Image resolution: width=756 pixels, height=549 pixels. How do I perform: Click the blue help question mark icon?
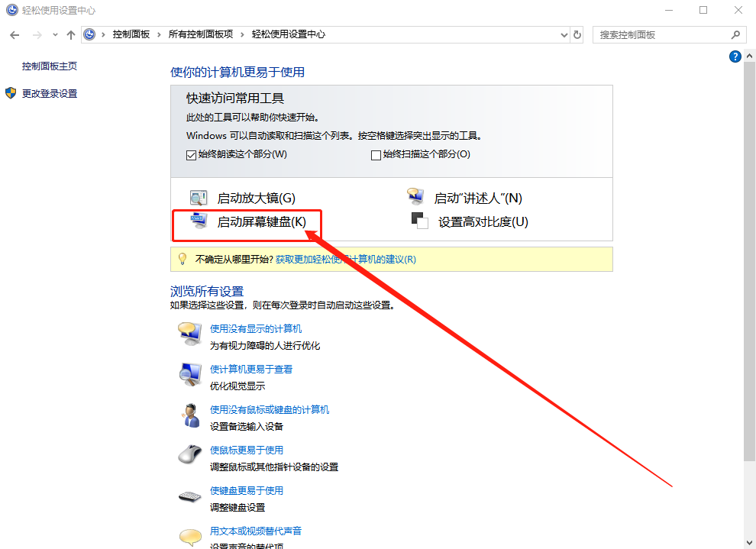(735, 57)
